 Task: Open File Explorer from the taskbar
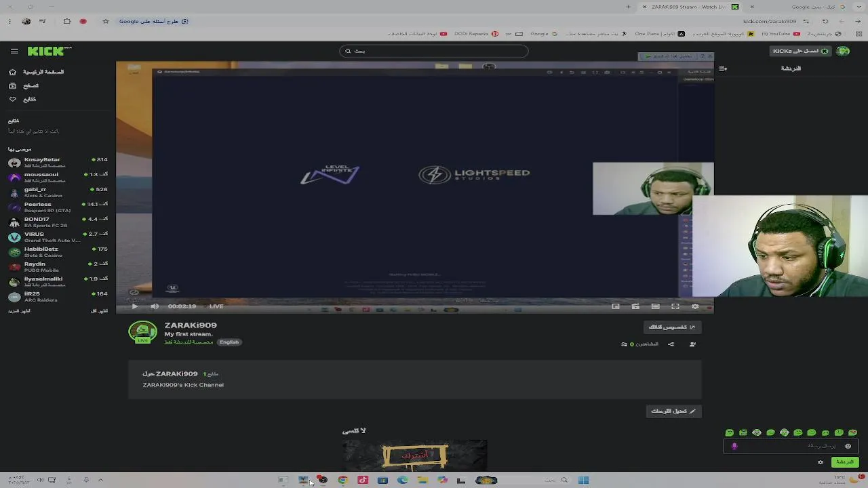coord(422,480)
